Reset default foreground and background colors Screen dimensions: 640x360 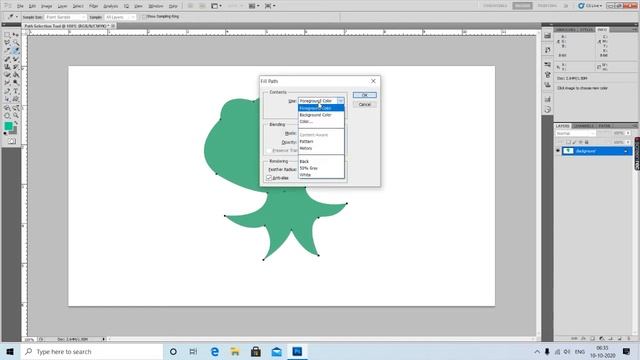[x=5, y=133]
